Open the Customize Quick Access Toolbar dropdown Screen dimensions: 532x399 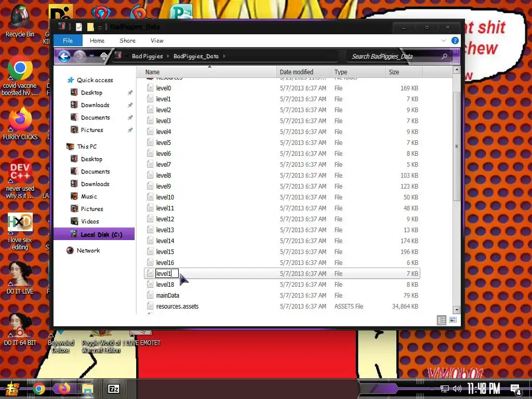(100, 27)
